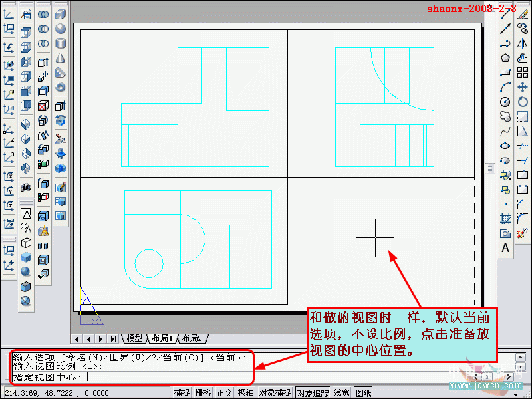Screen dimensions: 532x399
Task: Click the Delete Faces icon
Action: click(x=43, y=106)
